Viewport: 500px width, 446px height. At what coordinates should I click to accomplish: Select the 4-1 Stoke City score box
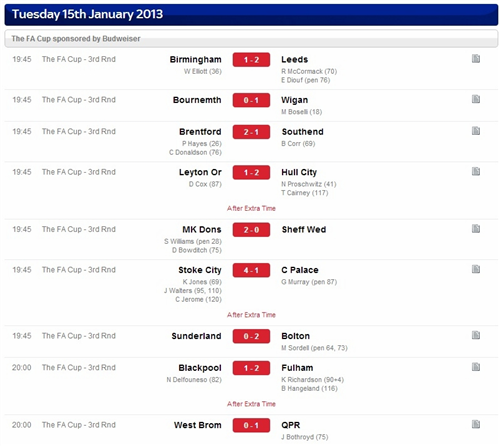(x=251, y=270)
